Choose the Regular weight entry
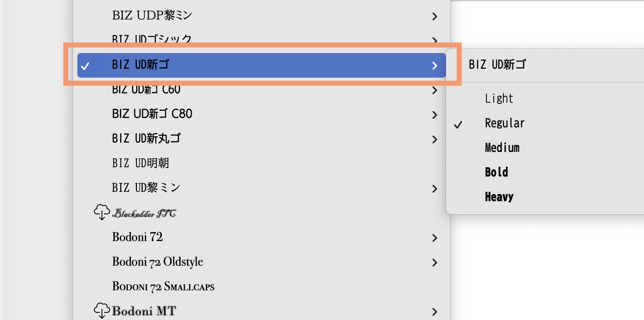This screenshot has width=644, height=320. 505,124
